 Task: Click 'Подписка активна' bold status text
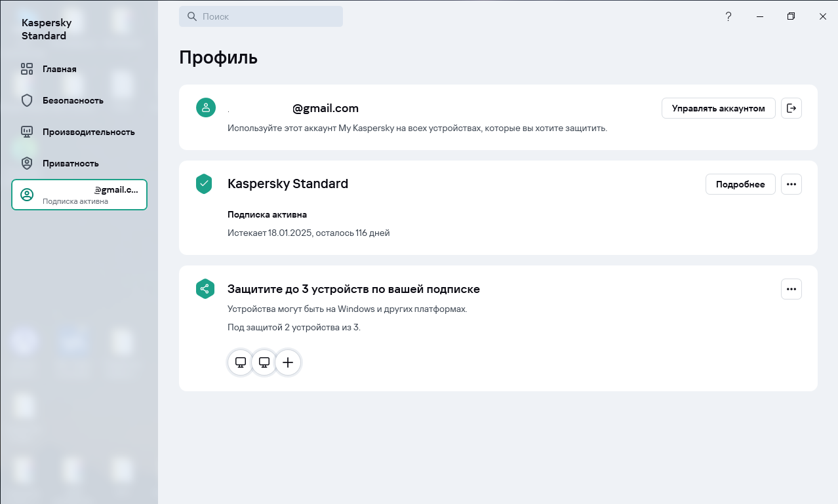[x=267, y=214]
